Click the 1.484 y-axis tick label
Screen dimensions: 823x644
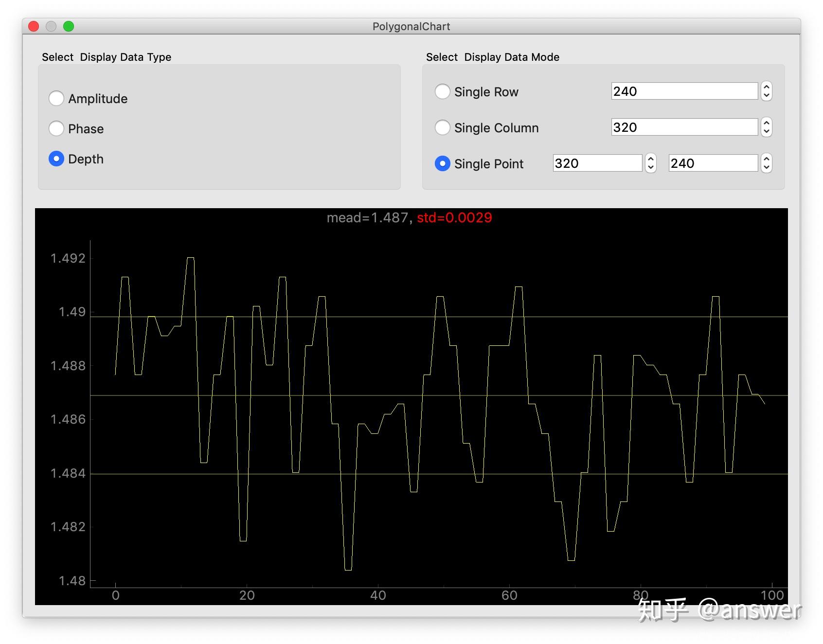coord(68,473)
